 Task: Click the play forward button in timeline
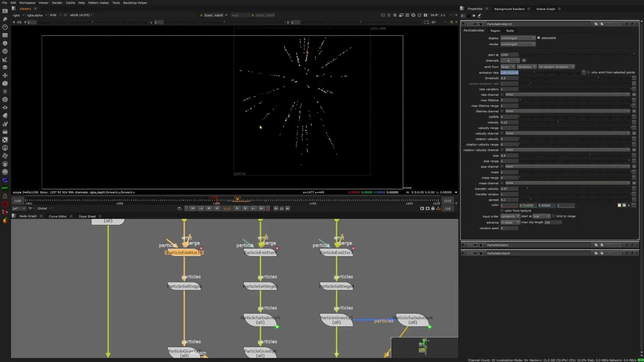[237, 209]
